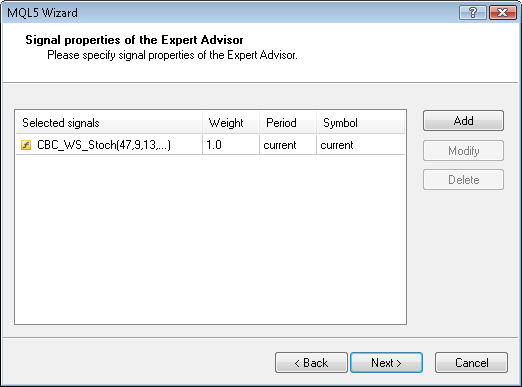Click the disabled Modify button
This screenshot has height=387, width=522.
[463, 151]
